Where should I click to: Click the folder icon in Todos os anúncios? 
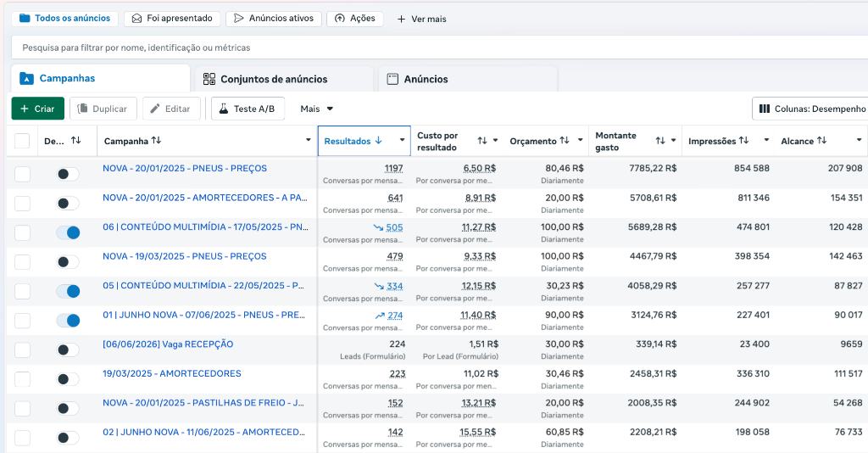(x=25, y=19)
